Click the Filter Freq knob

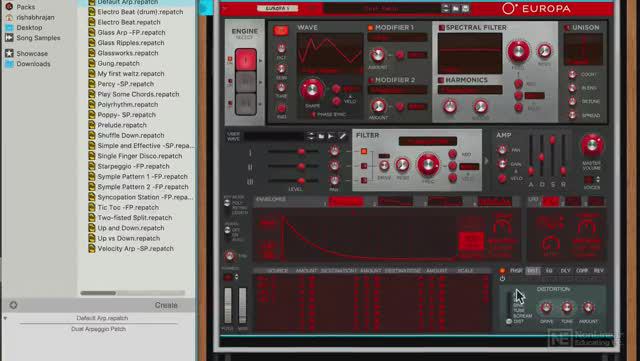[428, 164]
